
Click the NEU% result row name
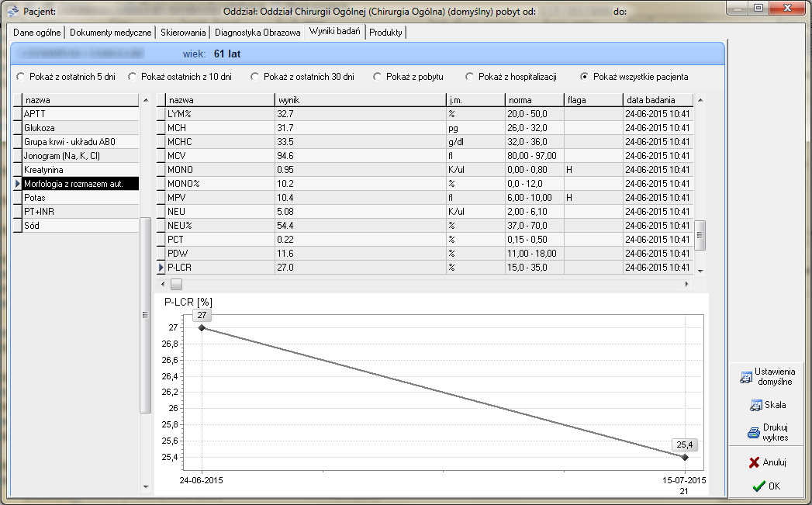click(180, 226)
